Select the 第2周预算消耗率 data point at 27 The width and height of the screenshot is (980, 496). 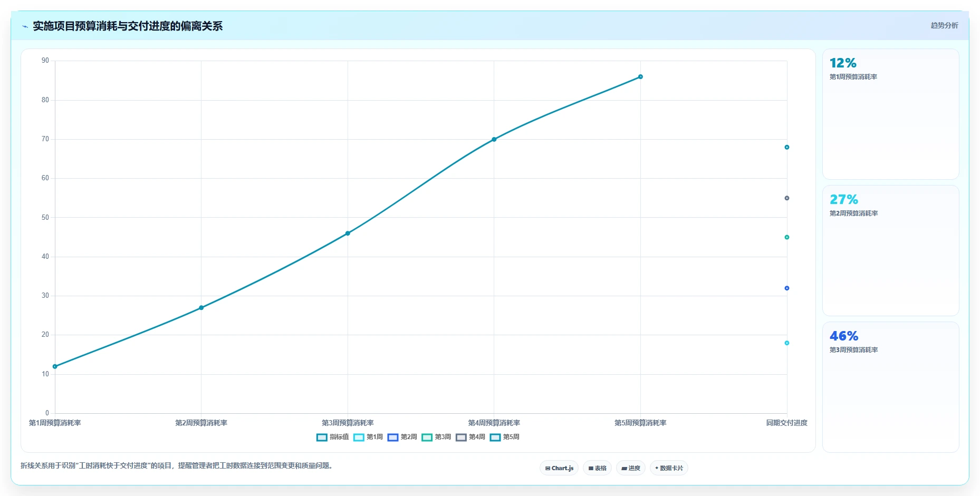[x=201, y=308]
